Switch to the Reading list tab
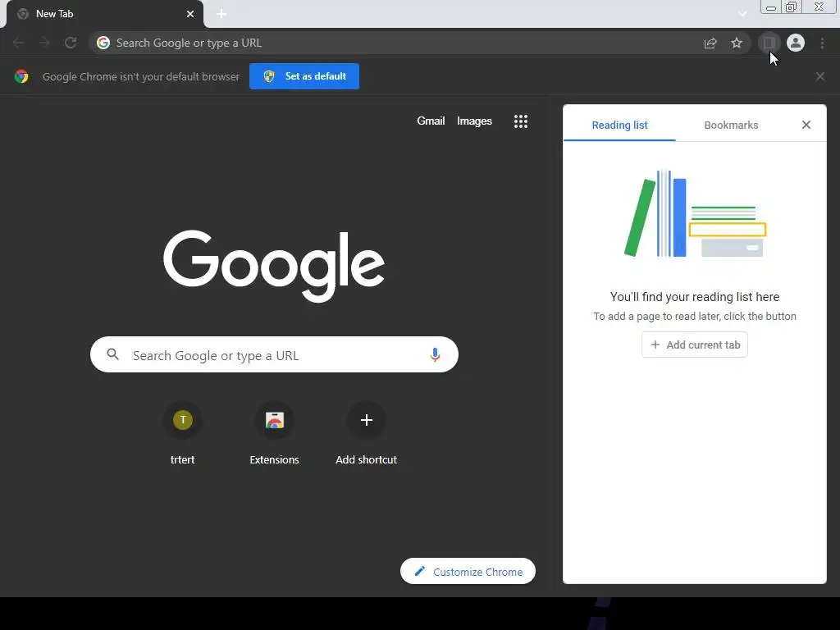Image resolution: width=840 pixels, height=630 pixels. (620, 125)
